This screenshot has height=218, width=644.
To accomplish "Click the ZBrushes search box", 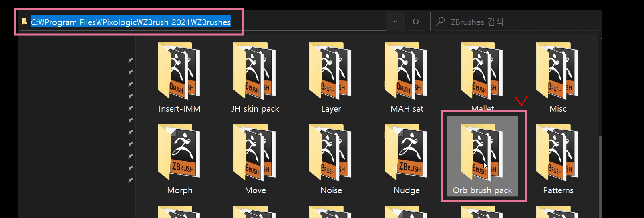I will (x=516, y=22).
